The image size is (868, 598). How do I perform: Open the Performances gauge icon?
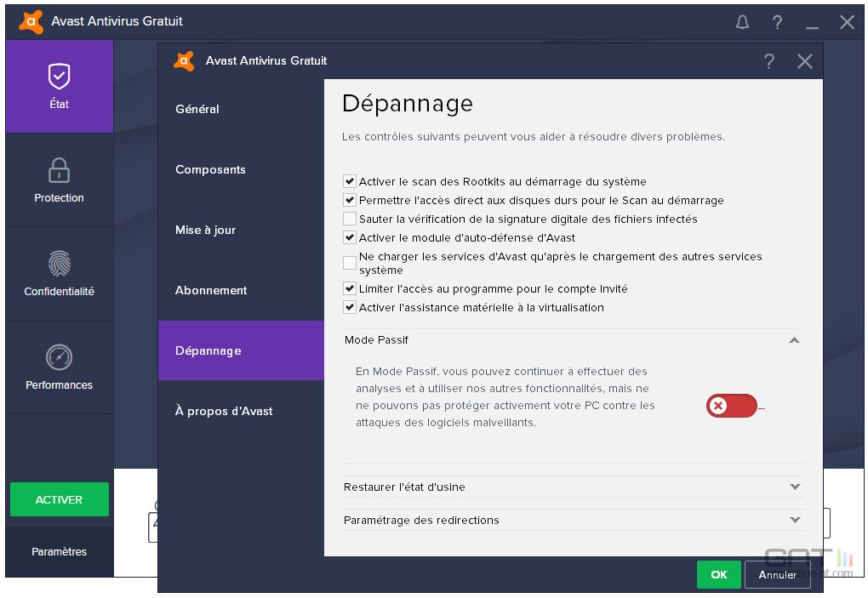[x=60, y=357]
